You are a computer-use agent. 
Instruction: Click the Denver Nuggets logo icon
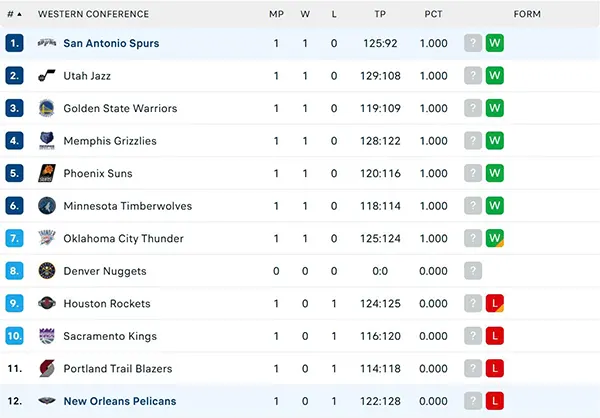(47, 271)
